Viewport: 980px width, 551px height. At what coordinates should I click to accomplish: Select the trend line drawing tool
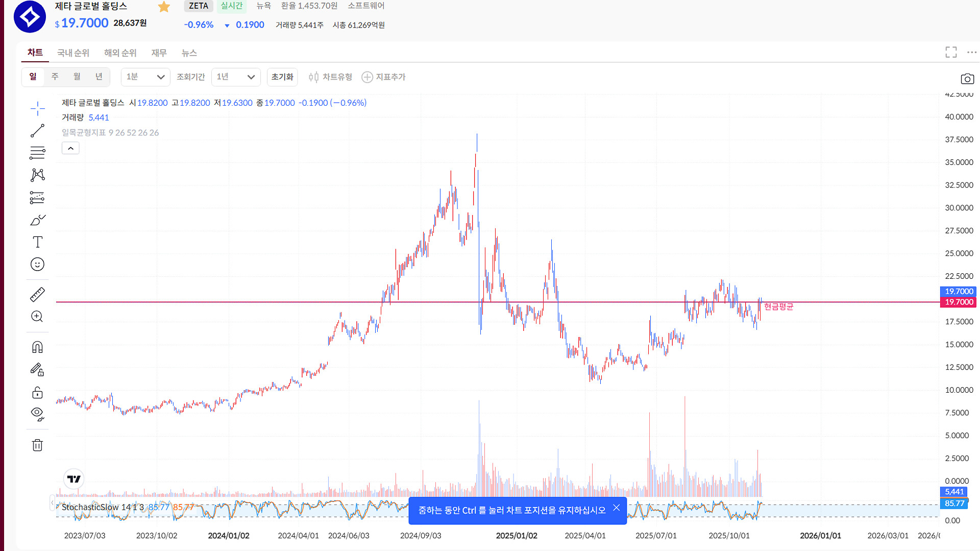coord(37,131)
